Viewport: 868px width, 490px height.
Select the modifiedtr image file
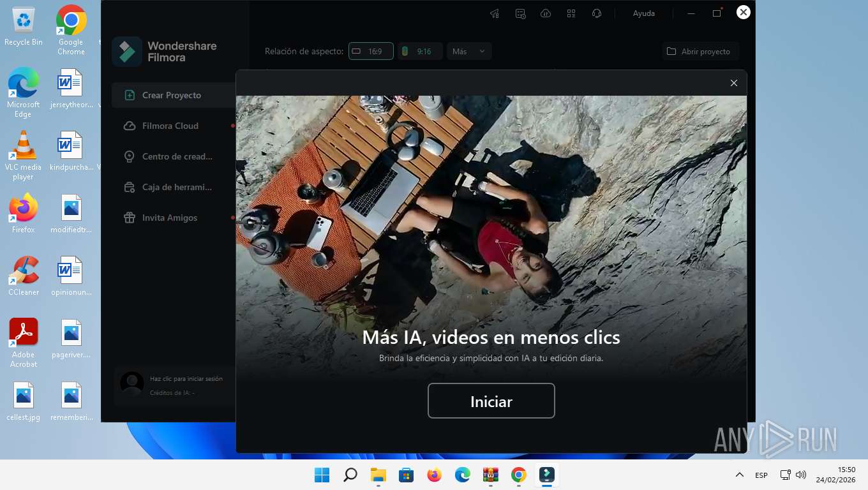click(x=71, y=214)
